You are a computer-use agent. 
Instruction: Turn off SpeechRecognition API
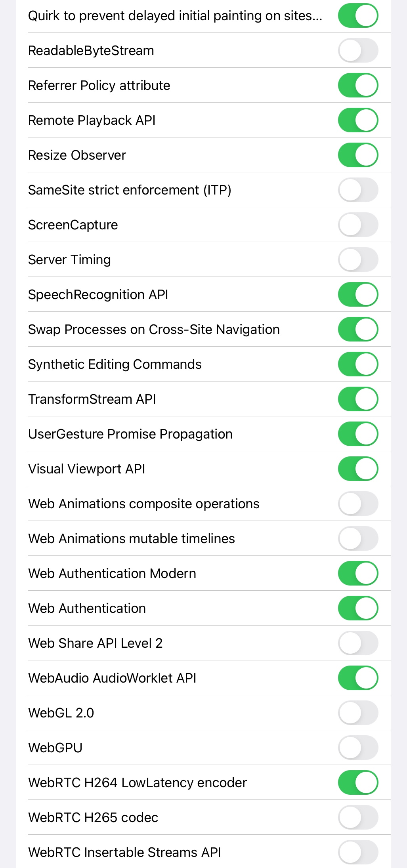[x=358, y=294]
